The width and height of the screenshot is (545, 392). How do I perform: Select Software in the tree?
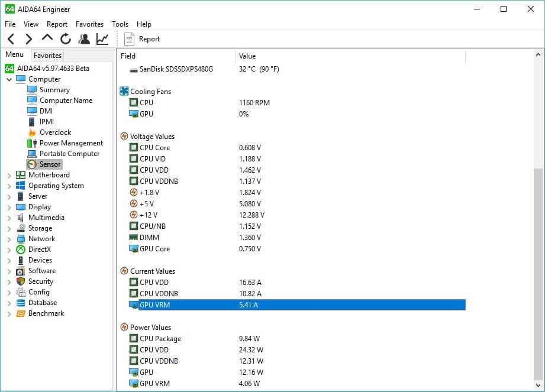(x=42, y=270)
